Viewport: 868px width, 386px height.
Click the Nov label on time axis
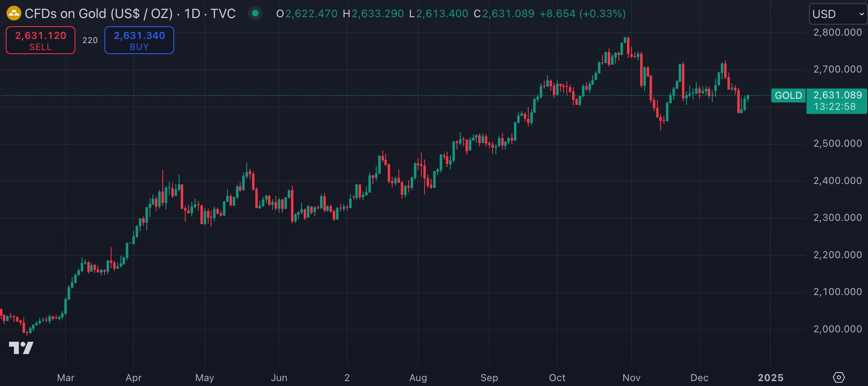tap(632, 378)
